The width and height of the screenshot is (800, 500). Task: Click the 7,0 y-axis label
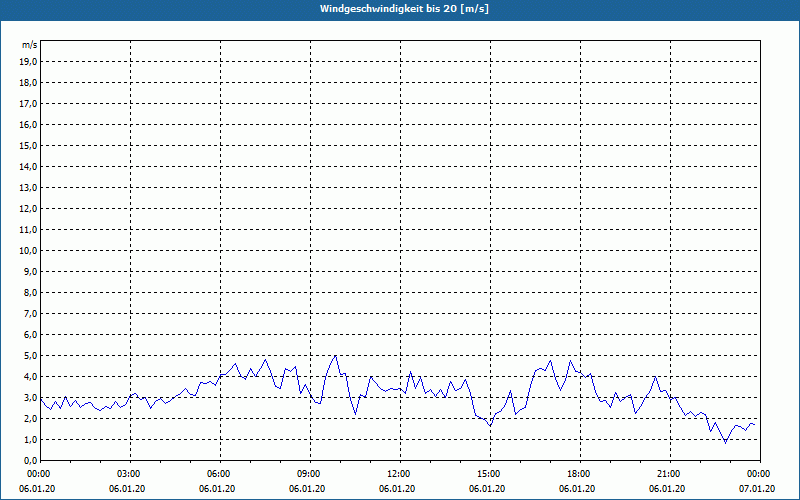tap(31, 313)
